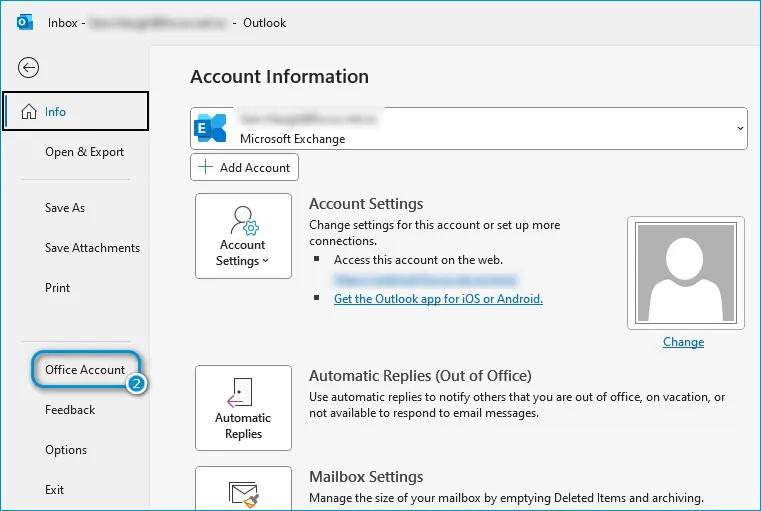Select Save Attachments in sidebar
761x511 pixels.
(92, 248)
